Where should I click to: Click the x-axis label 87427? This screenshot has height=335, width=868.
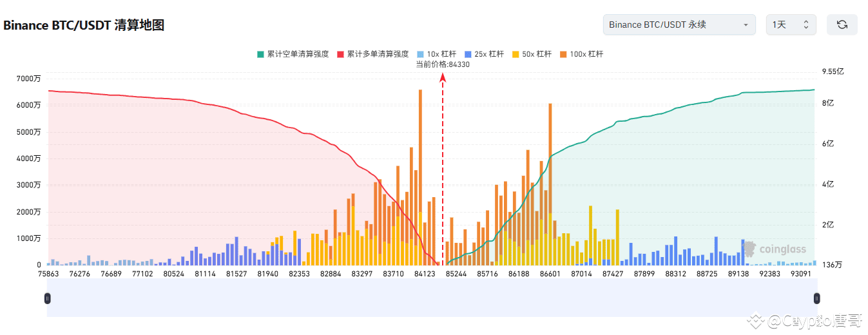point(613,274)
